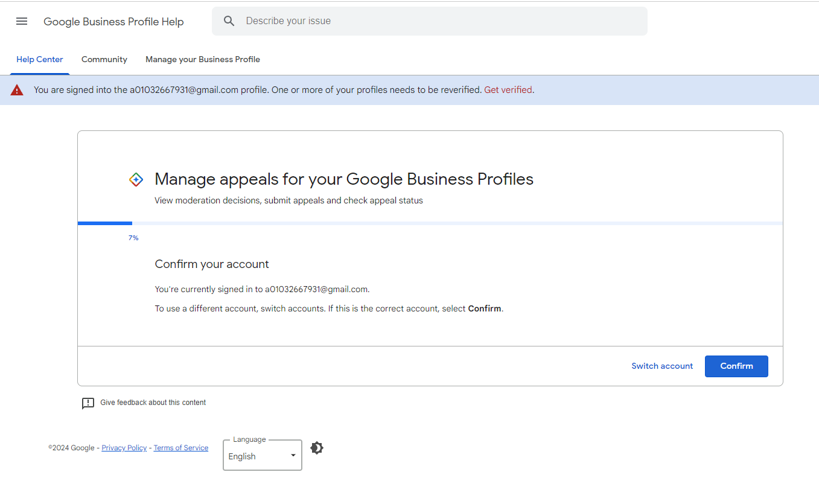
Task: Click the ©2024 Google footer text
Action: 71,448
